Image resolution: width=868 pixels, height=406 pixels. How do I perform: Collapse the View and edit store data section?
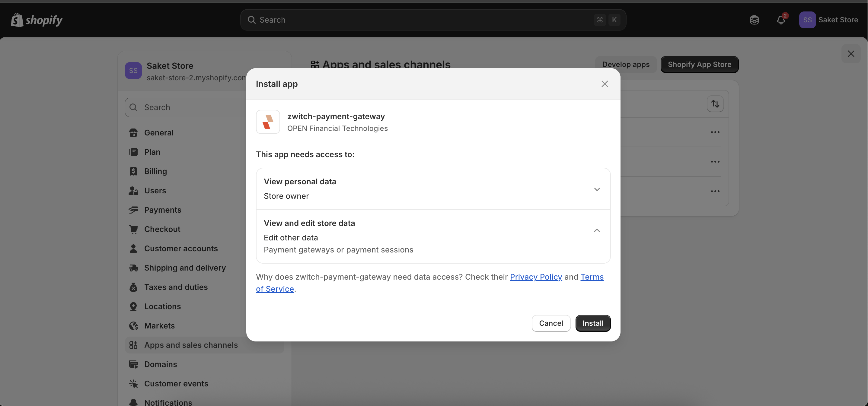pyautogui.click(x=597, y=230)
